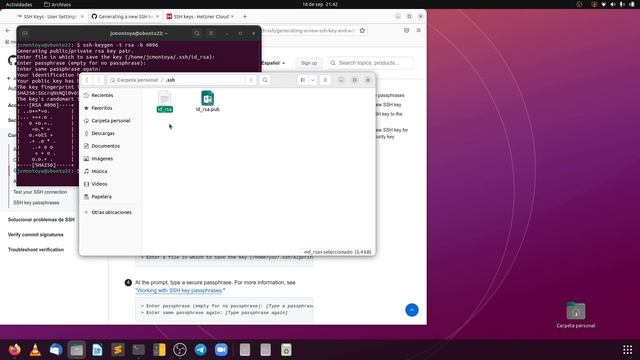Switch to SSH Keys User Settings browser tab
The image size is (640, 360).
click(50, 16)
